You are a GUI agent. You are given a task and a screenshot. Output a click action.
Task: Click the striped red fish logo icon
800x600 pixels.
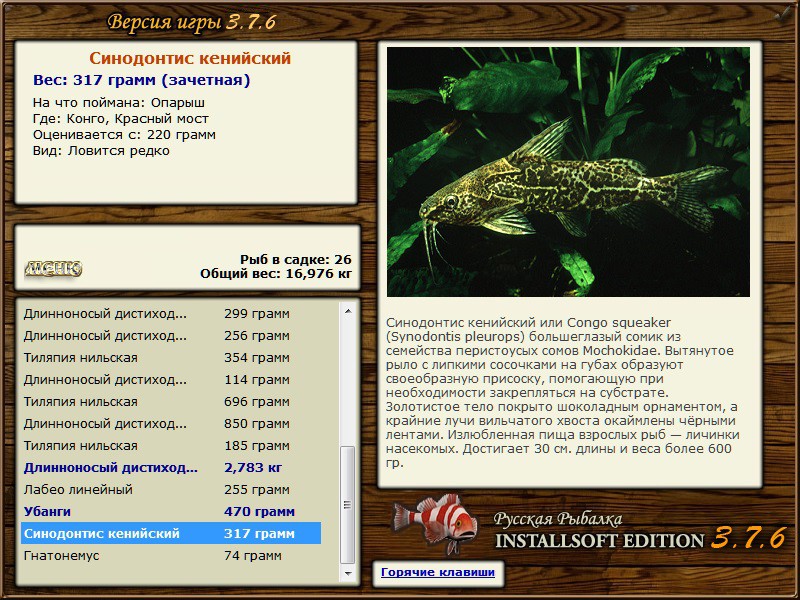point(435,522)
